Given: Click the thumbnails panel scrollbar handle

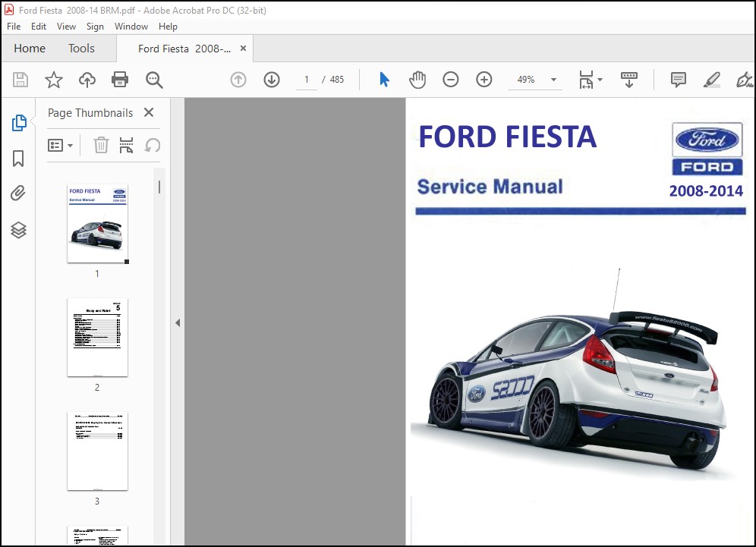Looking at the screenshot, I should [x=159, y=187].
